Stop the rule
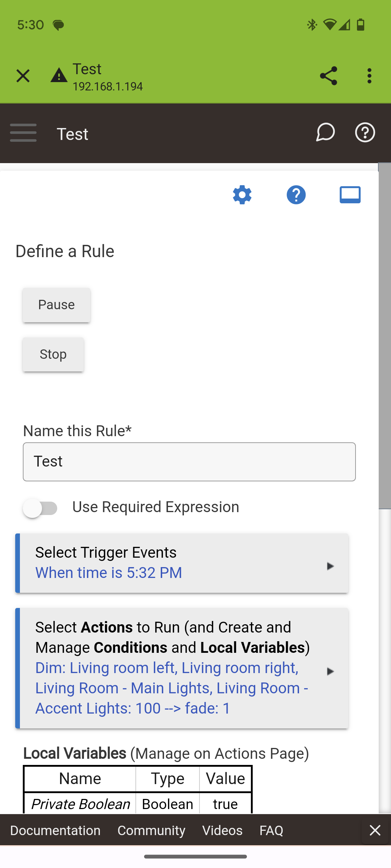Image resolution: width=391 pixels, height=868 pixels. tap(53, 354)
